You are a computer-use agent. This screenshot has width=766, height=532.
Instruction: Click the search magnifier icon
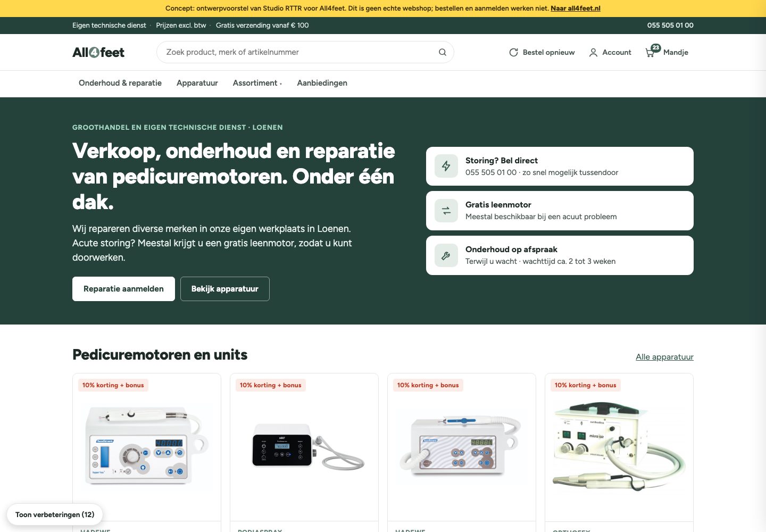442,52
